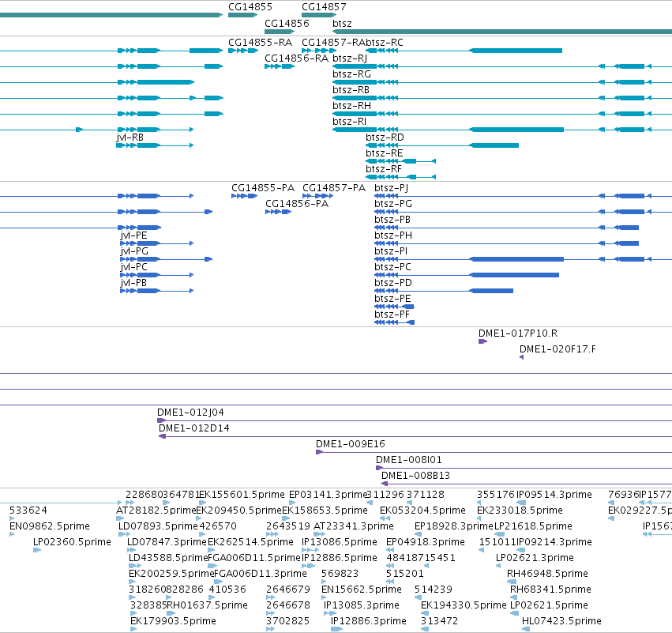This screenshot has height=633, width=672.
Task: Open the EK179903.5prime EST label
Action: (173, 621)
